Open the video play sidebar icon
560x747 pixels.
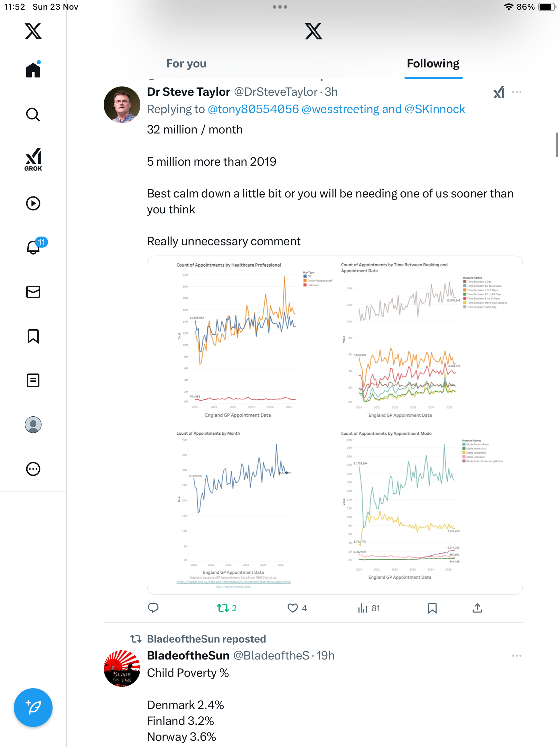coord(33,203)
